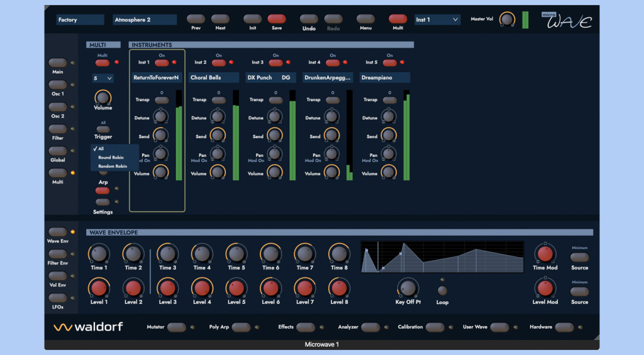Click the Time 6 knob
The width and height of the screenshot is (644, 355).
pyautogui.click(x=270, y=254)
